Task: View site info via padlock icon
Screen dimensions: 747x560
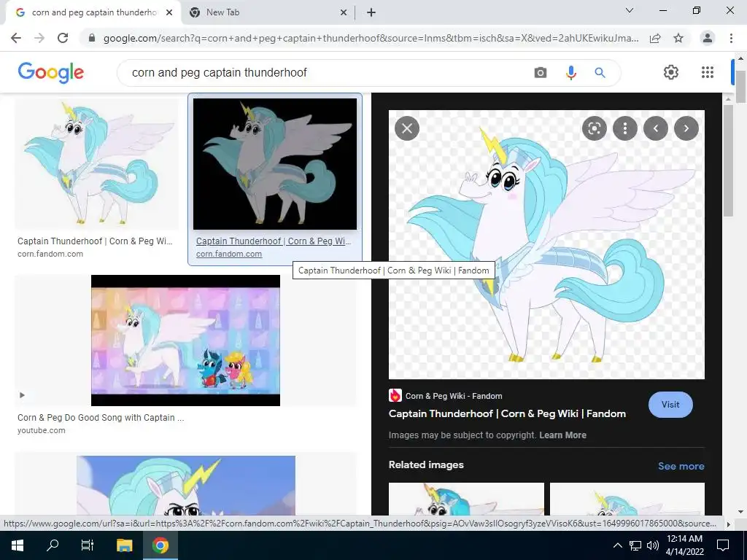Action: coord(92,38)
